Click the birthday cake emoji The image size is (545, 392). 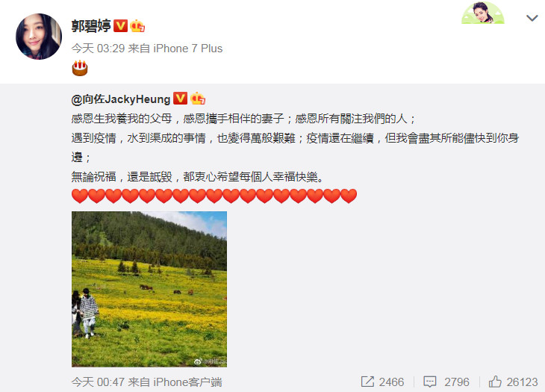coord(80,68)
